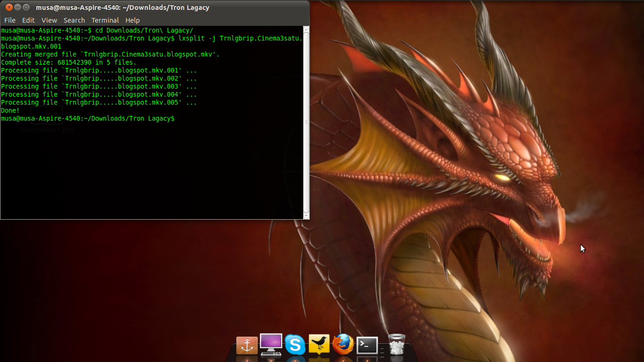Click the 'Done!' output line

coord(10,110)
